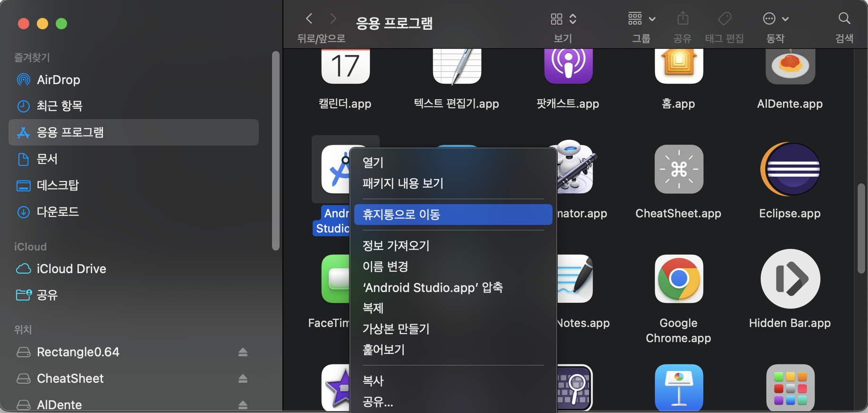This screenshot has width=868, height=413.
Task: Click the Google Chrome.app file name label
Action: (679, 331)
